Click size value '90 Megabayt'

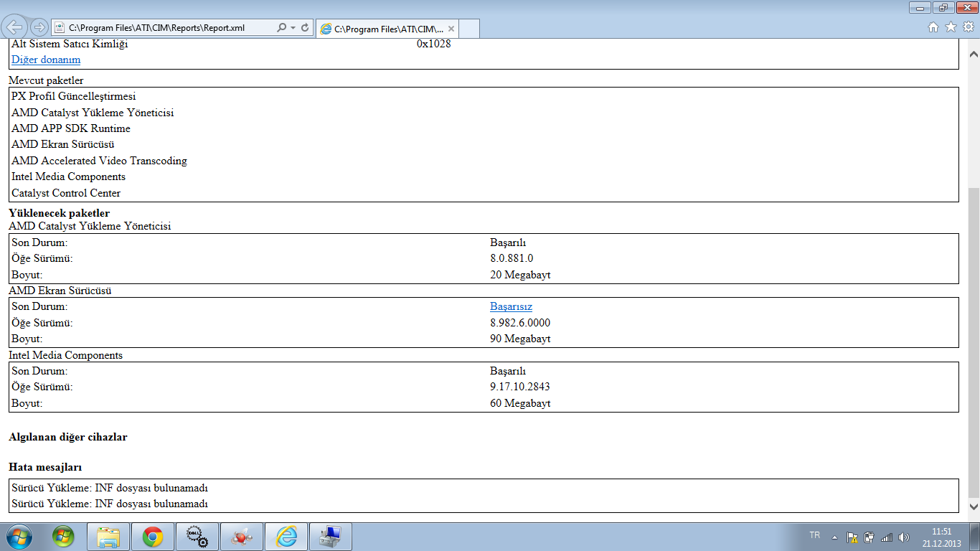pos(520,339)
